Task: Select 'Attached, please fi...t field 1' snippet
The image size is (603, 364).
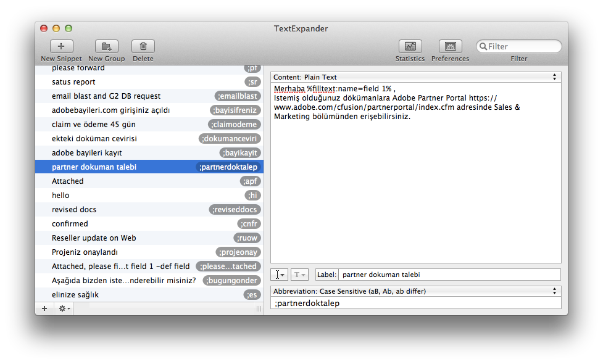Action: (149, 267)
